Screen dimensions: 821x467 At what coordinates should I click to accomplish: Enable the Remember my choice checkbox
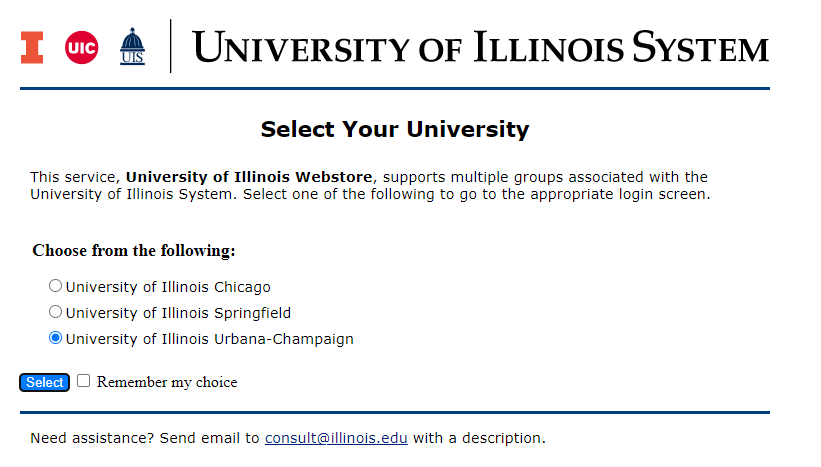point(83,381)
